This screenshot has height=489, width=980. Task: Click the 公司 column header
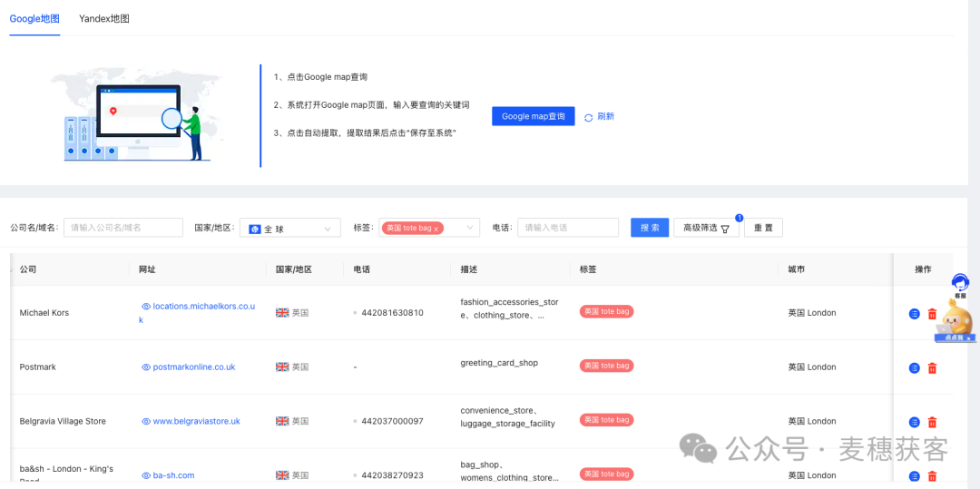point(27,269)
